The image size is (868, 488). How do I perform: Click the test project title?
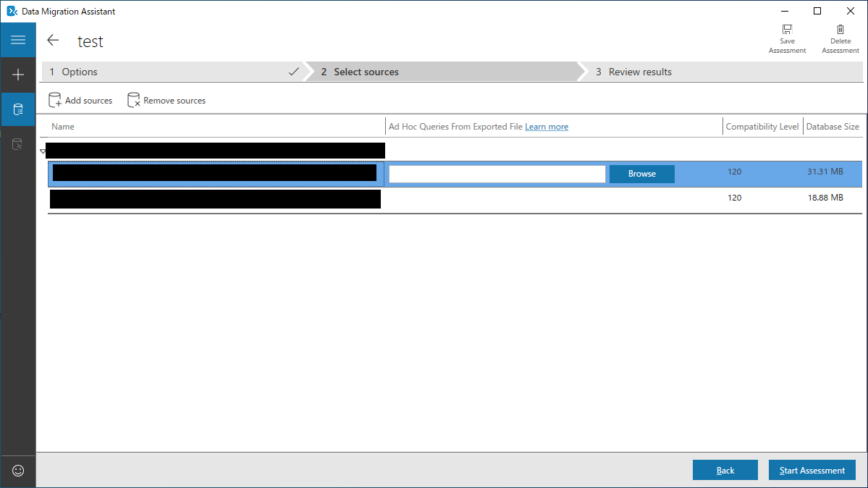90,41
